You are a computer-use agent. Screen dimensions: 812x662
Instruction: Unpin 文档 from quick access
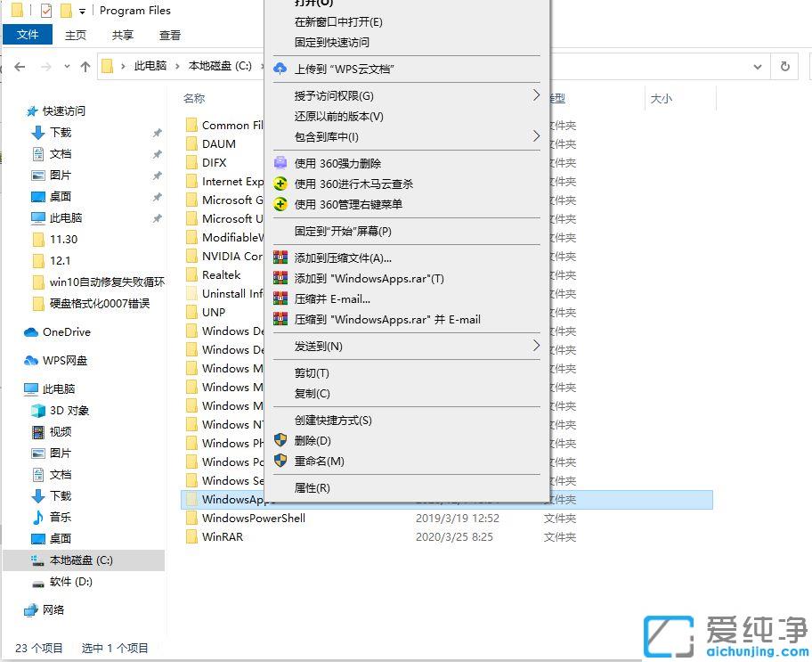(157, 153)
